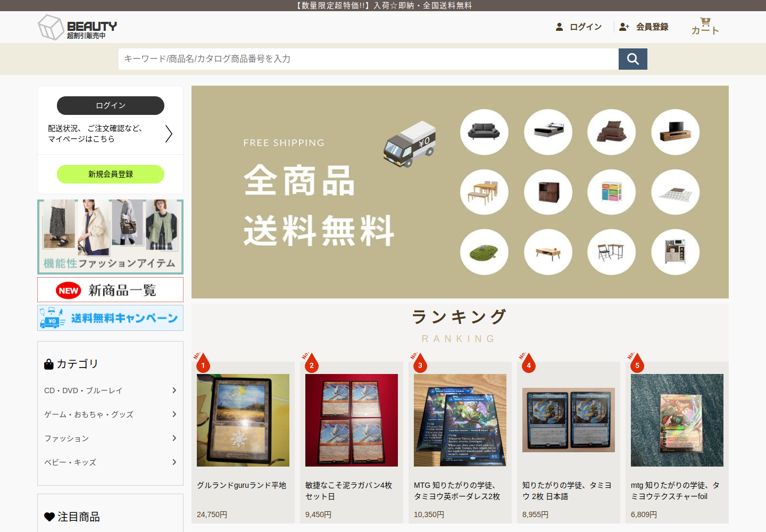The width and height of the screenshot is (766, 532).
Task: Open the NEW 新商品一覧 banner
Action: coord(110,290)
